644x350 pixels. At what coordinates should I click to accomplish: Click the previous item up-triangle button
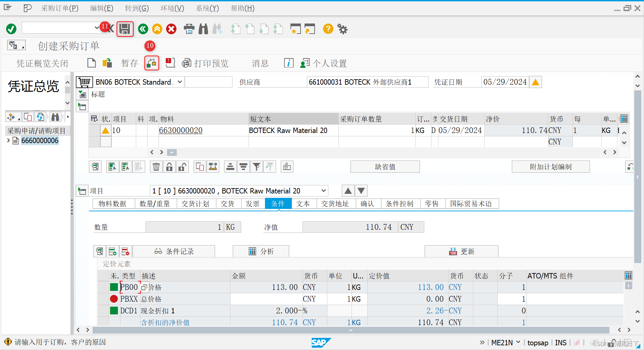pos(348,191)
